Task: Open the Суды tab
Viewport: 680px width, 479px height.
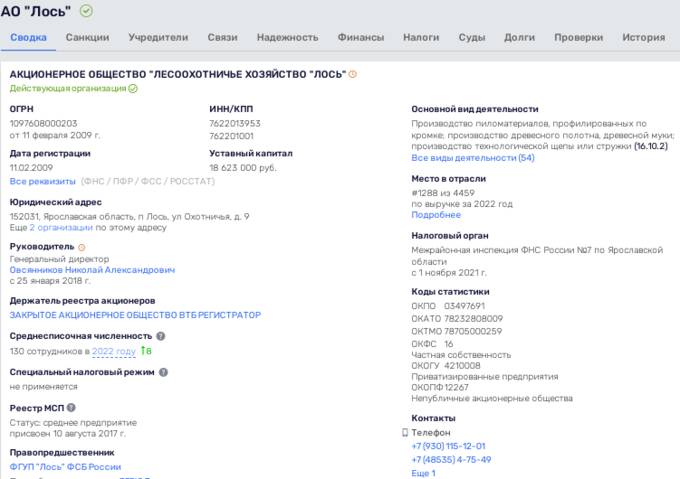Action: 472,38
